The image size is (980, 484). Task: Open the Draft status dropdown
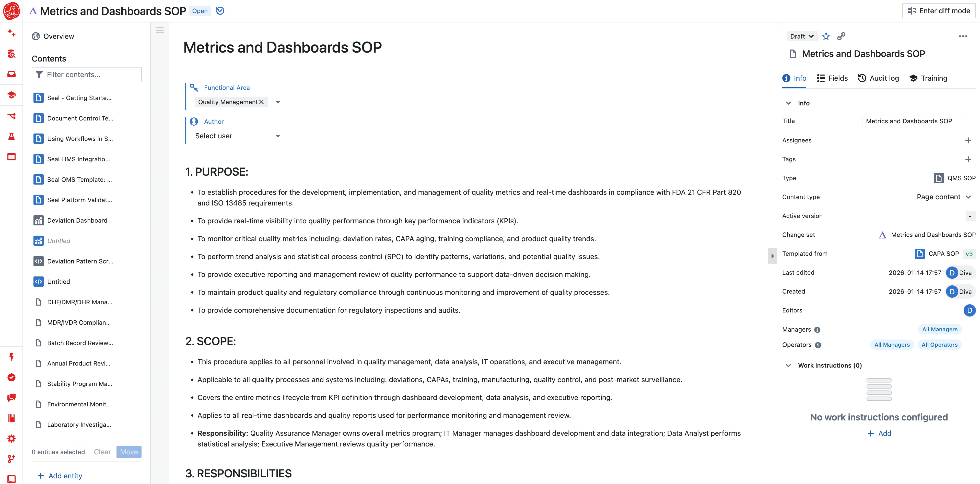point(802,36)
